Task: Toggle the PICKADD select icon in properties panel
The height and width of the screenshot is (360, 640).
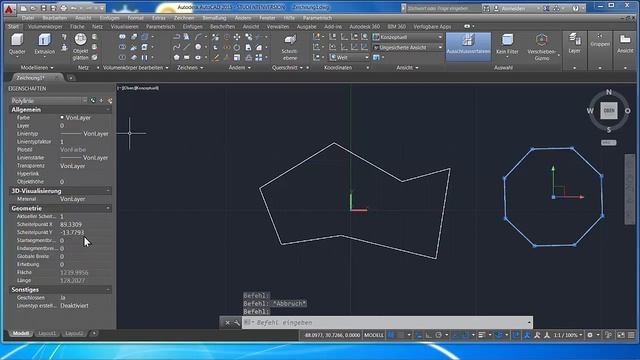Action: (x=93, y=100)
